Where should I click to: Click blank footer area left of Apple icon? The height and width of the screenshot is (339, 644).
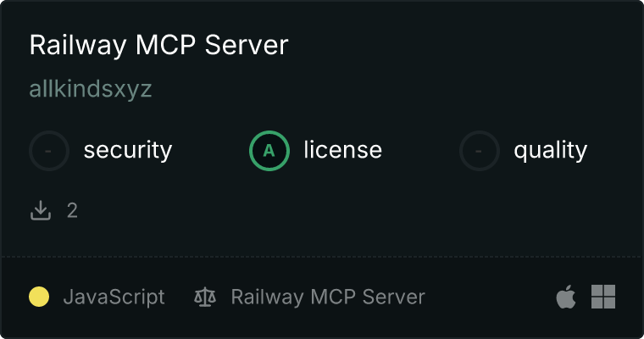tap(489, 297)
